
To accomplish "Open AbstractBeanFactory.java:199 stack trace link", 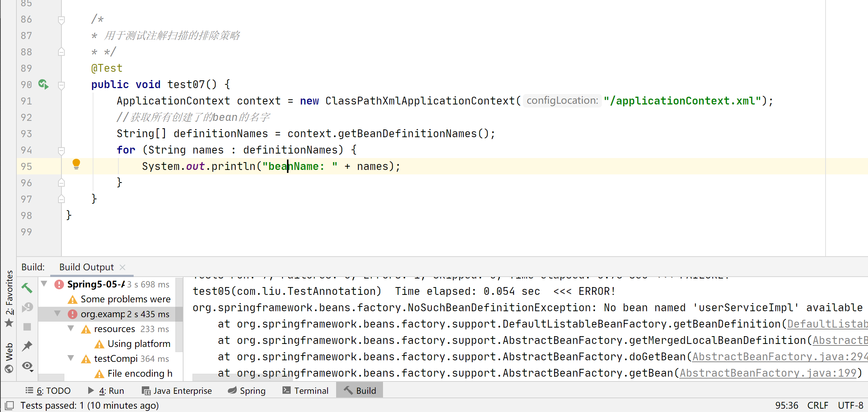I will [x=768, y=373].
